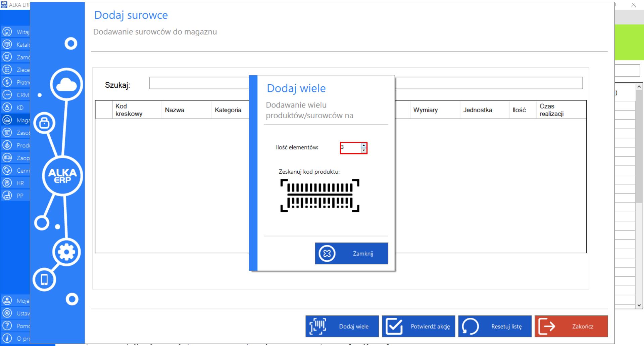Click the O programie info icon
The width and height of the screenshot is (644, 346).
(x=7, y=338)
